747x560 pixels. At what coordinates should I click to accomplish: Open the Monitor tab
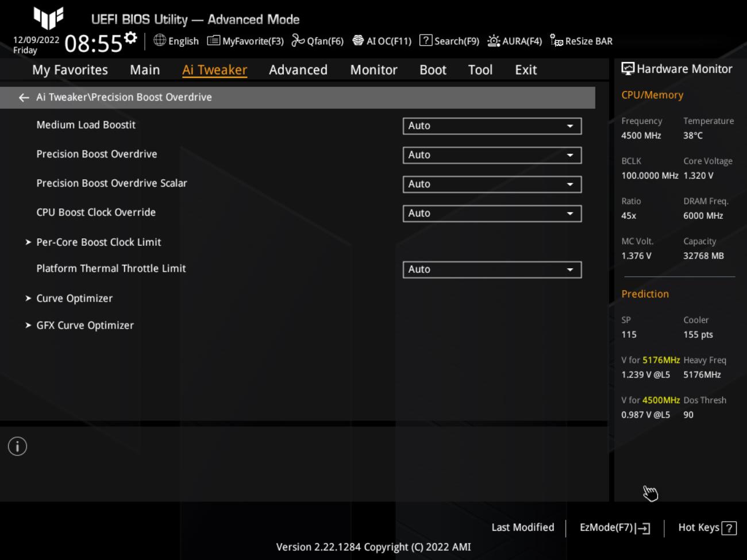(373, 70)
